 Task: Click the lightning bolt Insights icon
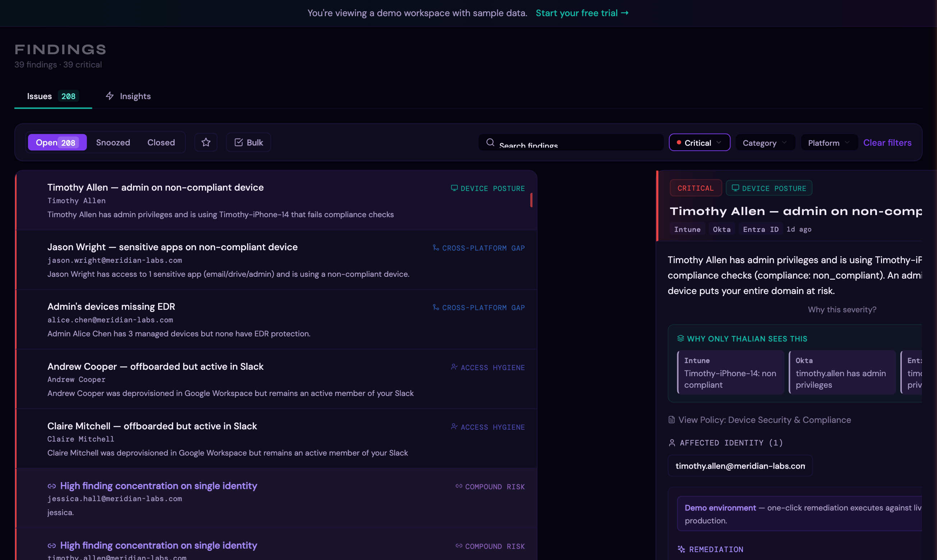click(110, 96)
